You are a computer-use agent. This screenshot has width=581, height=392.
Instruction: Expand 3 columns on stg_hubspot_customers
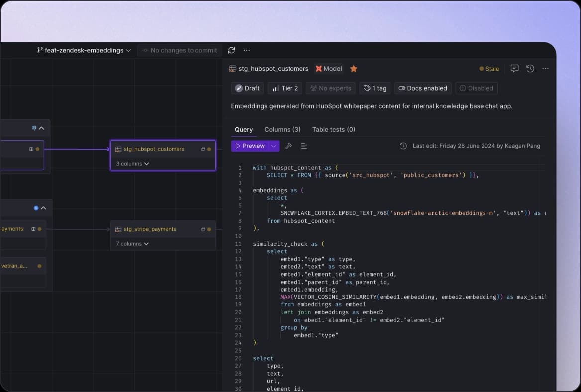[x=131, y=163]
